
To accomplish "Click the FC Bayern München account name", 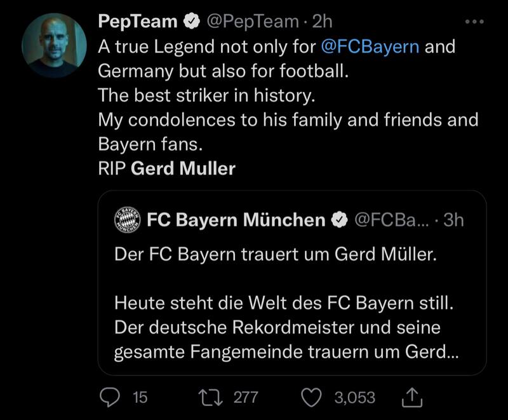I will [x=236, y=220].
